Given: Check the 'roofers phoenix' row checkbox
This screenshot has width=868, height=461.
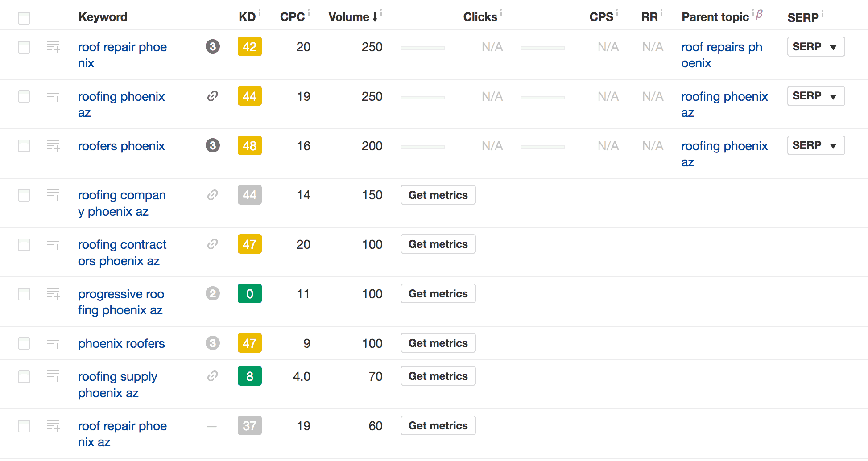Looking at the screenshot, I should pos(24,146).
